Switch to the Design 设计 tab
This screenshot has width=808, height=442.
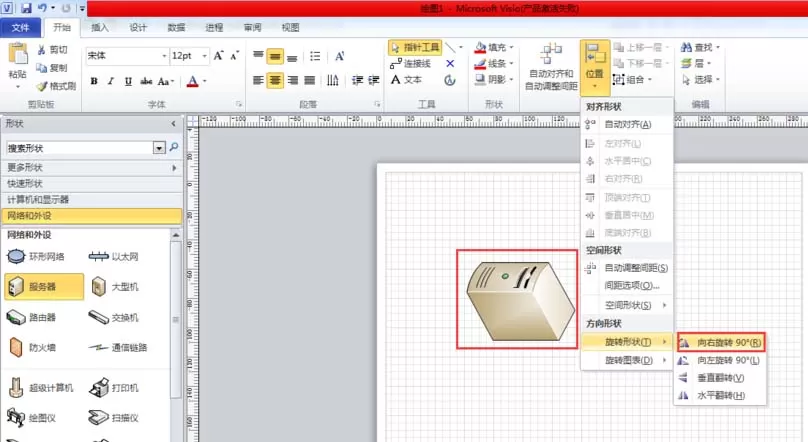point(138,27)
